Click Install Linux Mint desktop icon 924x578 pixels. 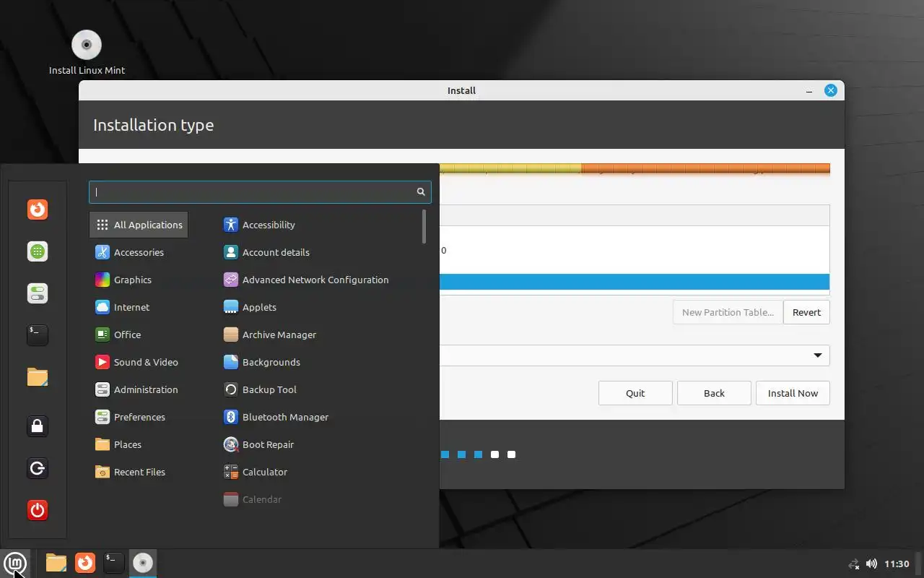[87, 53]
